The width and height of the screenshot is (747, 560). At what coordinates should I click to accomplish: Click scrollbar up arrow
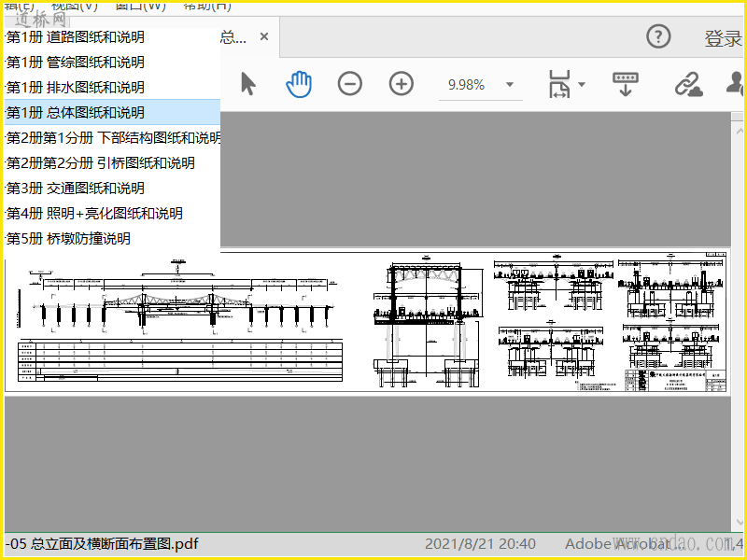tap(739, 130)
